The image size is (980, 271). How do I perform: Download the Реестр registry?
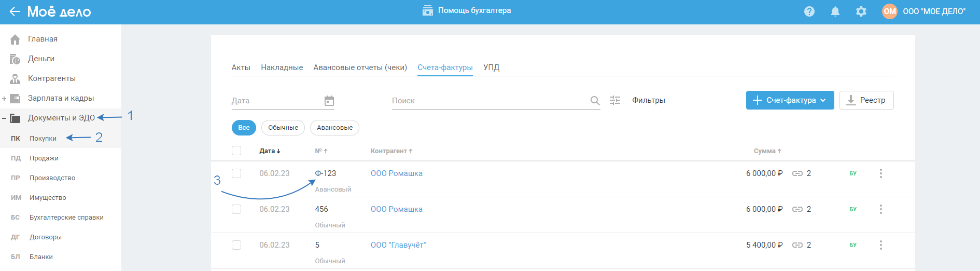(866, 100)
